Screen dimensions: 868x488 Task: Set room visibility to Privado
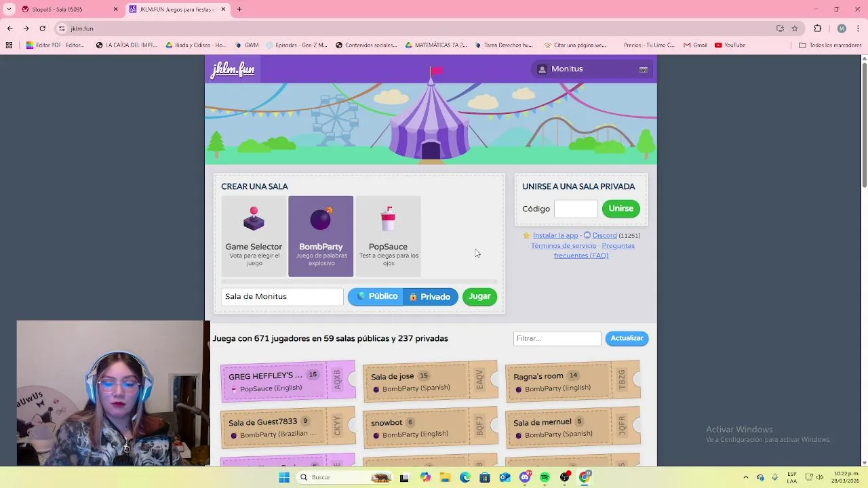pyautogui.click(x=431, y=296)
